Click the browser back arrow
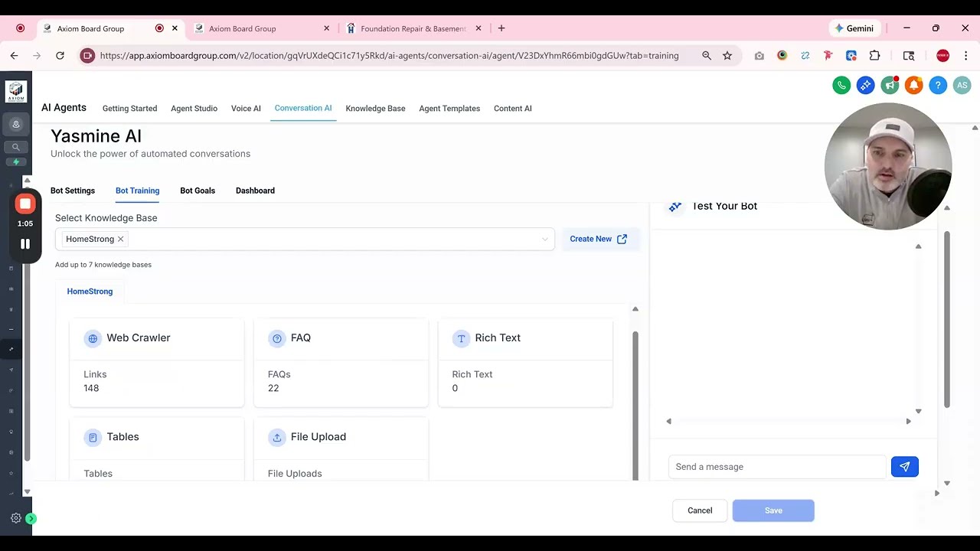This screenshot has height=551, width=980. [x=14, y=55]
